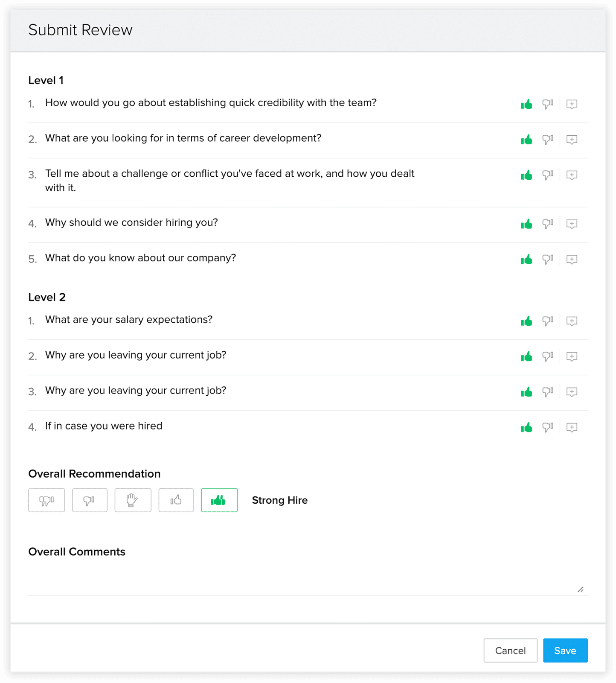Thumbs up the salary expectations question

[x=526, y=321]
